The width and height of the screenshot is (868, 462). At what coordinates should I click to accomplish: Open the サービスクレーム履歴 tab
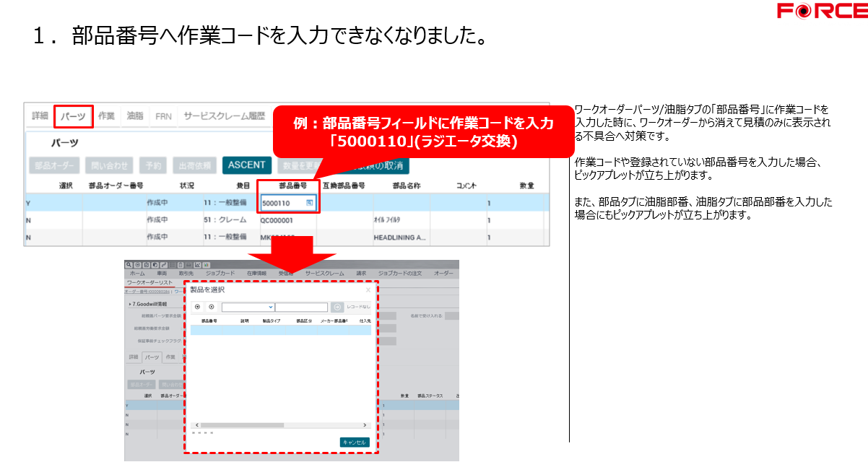click(224, 115)
